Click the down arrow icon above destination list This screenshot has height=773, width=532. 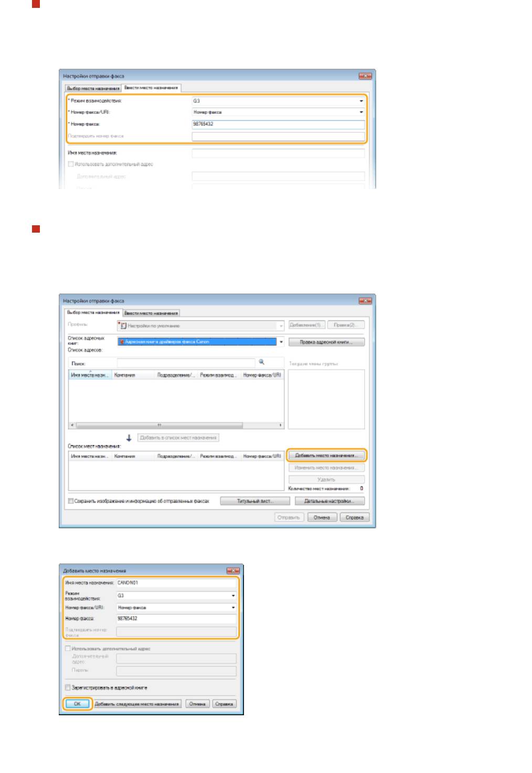129,437
